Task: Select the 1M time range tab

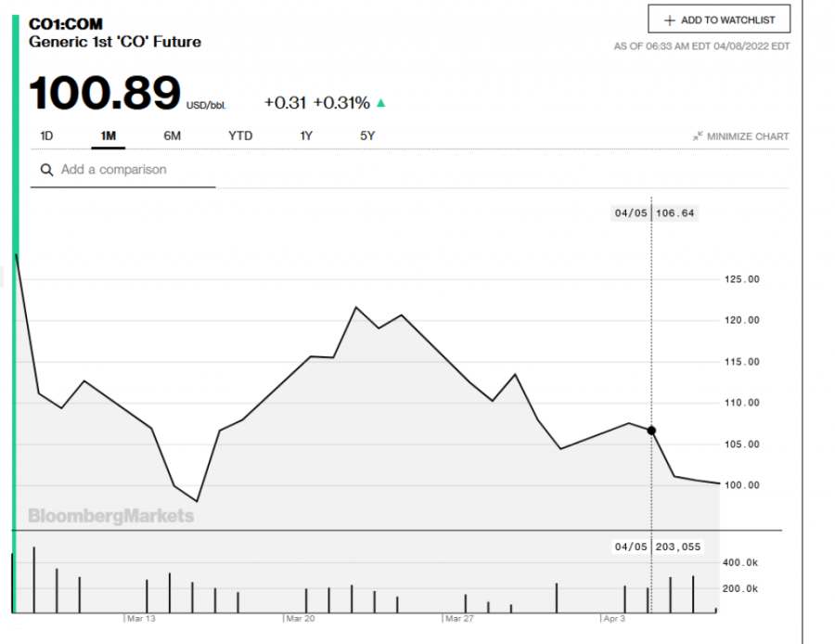Action: tap(108, 136)
